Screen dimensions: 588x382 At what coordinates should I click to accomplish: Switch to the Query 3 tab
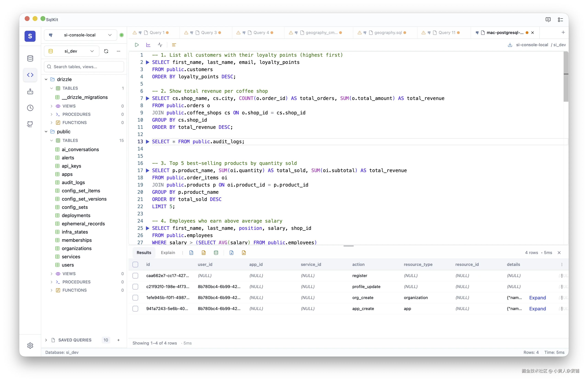206,32
